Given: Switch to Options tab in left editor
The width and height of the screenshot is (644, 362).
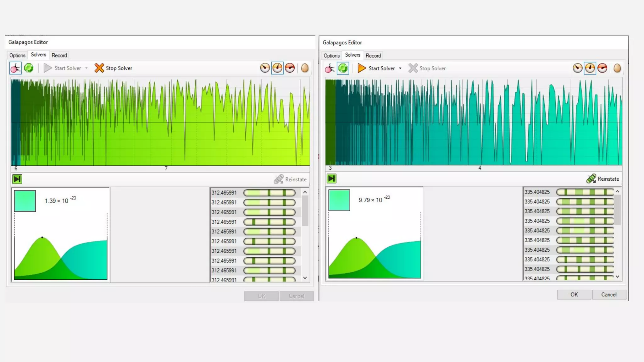Looking at the screenshot, I should click(x=17, y=55).
